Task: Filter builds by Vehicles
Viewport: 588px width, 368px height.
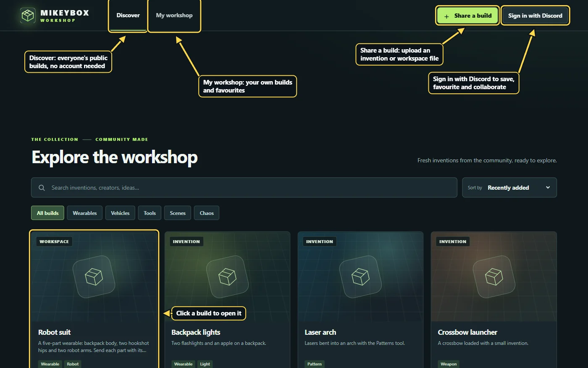Action: [120, 213]
